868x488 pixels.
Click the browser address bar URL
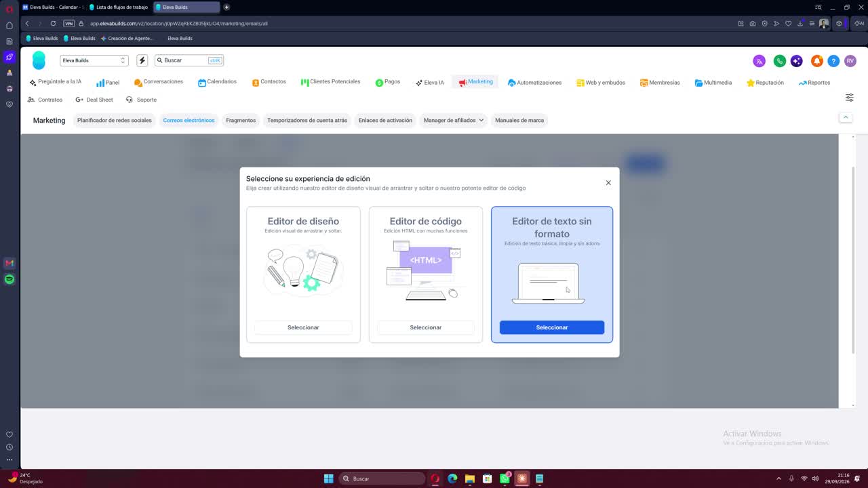click(178, 23)
